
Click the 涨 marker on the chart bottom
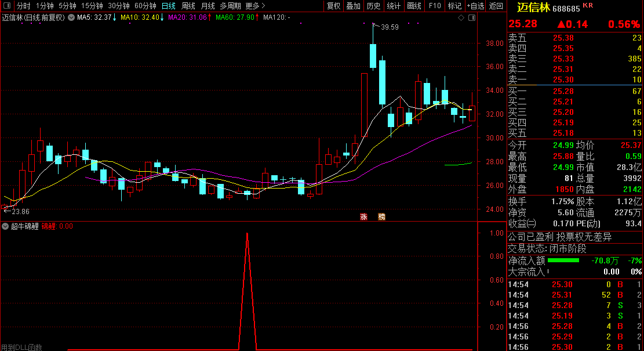click(x=364, y=216)
